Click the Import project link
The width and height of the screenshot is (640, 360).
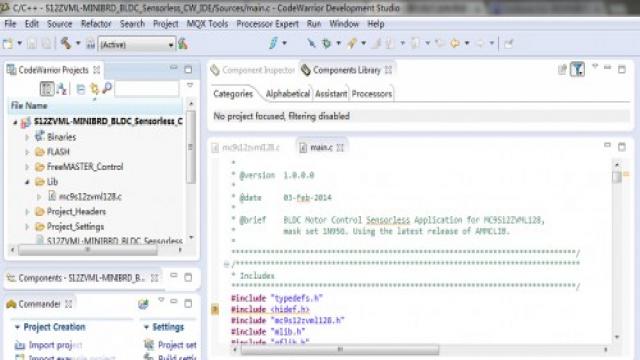click(55, 345)
